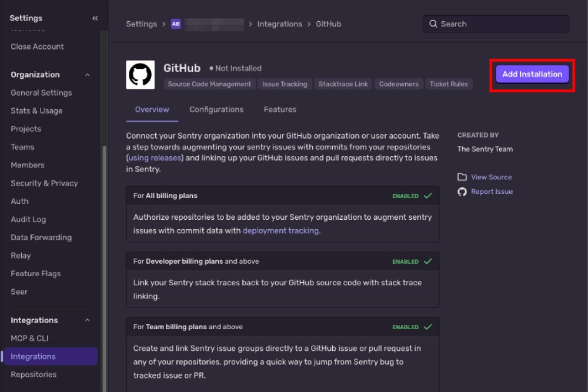This screenshot has height=392, width=588.
Task: Click the octocat icon beside Report Issue
Action: (x=463, y=191)
